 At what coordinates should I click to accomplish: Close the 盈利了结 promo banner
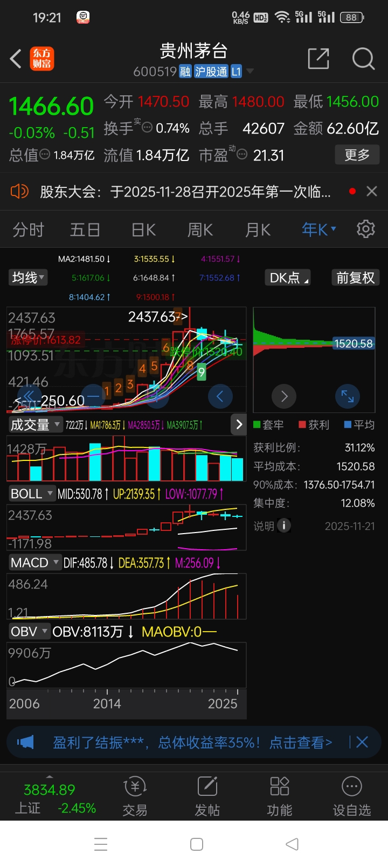(362, 742)
